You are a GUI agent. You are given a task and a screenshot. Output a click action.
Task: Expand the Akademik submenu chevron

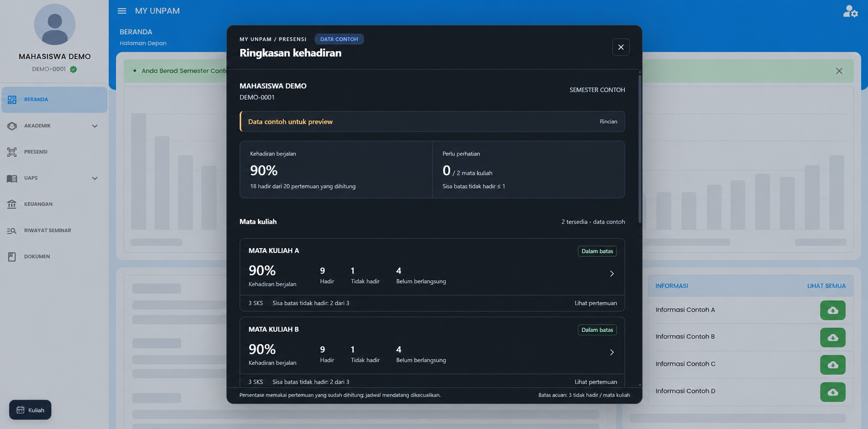tap(94, 126)
